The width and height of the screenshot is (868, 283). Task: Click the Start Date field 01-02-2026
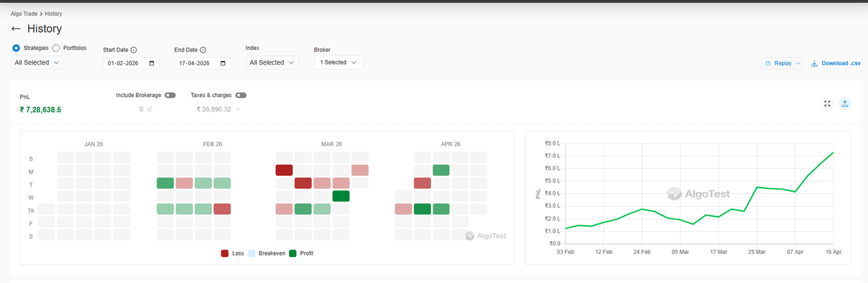click(131, 63)
